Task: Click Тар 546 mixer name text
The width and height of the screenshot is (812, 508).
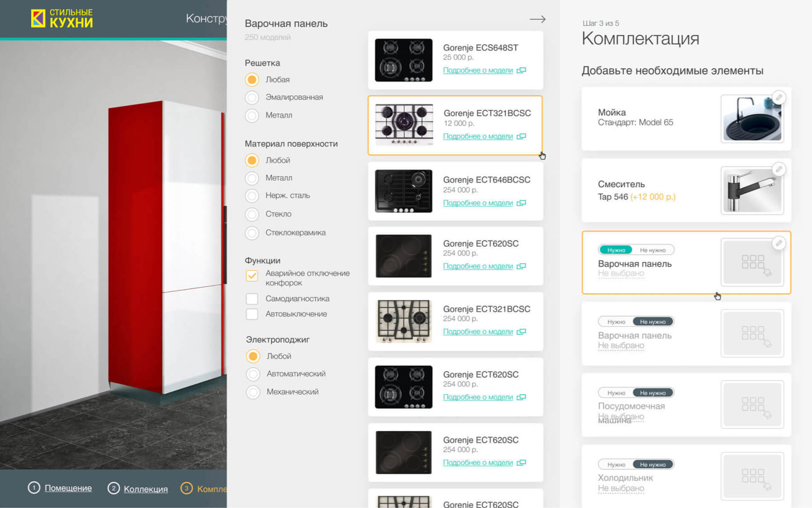Action: click(x=613, y=197)
